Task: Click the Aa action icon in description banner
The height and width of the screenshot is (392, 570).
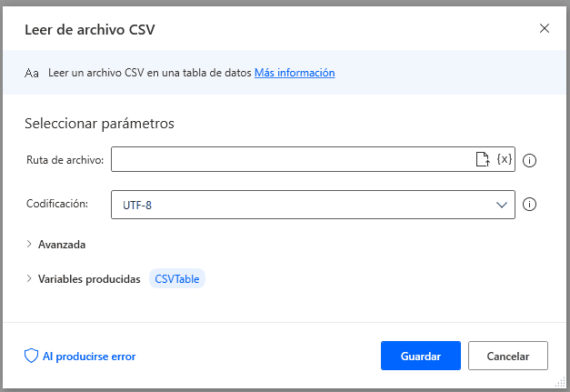Action: [32, 73]
